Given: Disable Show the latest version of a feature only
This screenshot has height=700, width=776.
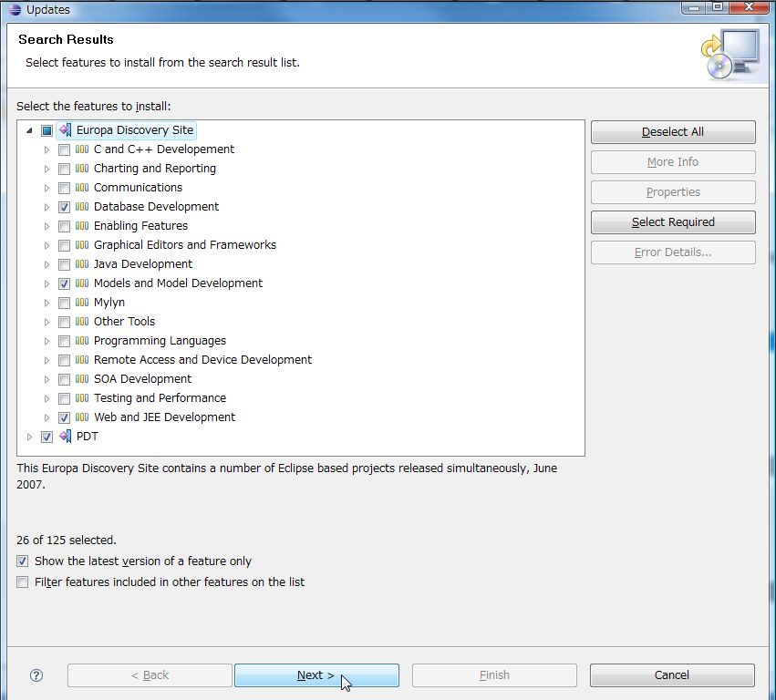Looking at the screenshot, I should (x=22, y=561).
